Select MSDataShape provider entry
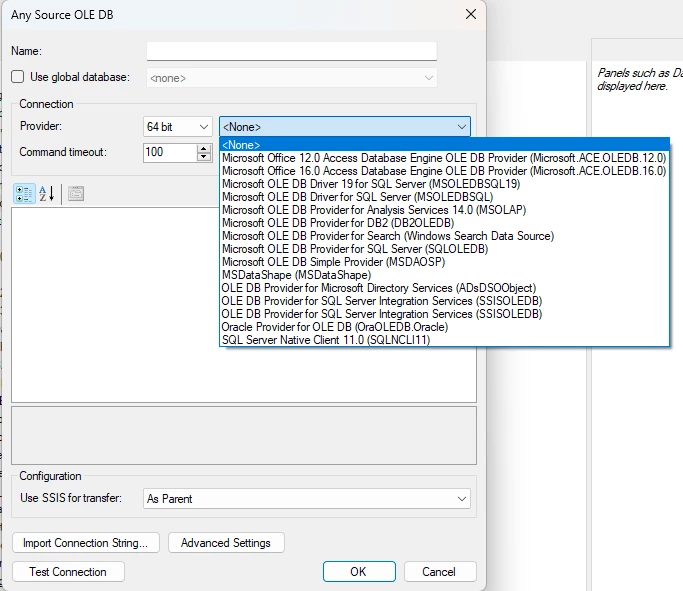The height and width of the screenshot is (591, 683). pos(444,275)
